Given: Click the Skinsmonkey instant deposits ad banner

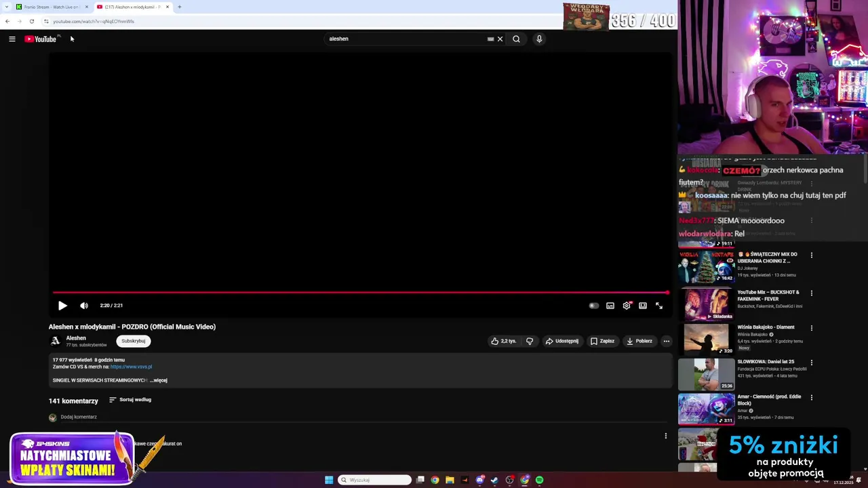Looking at the screenshot, I should [x=73, y=459].
